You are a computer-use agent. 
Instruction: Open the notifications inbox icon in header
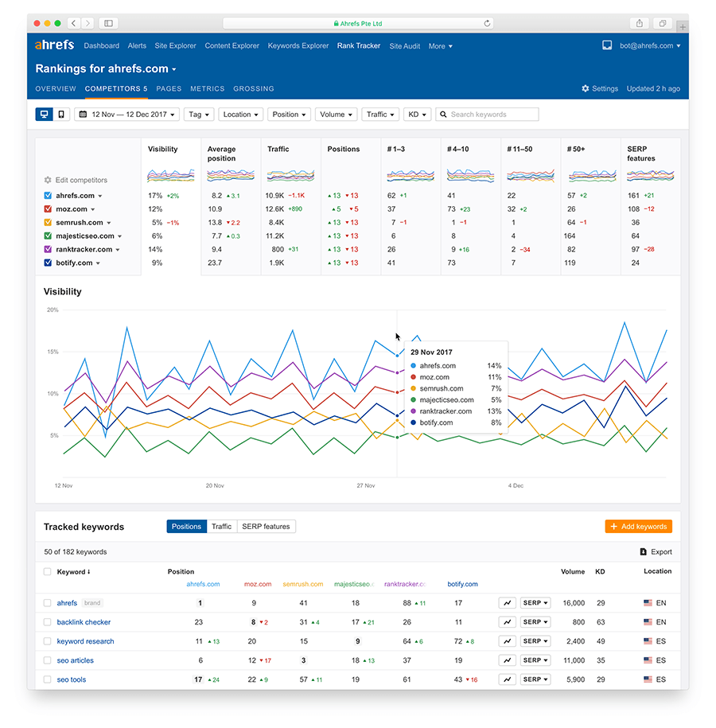tap(607, 46)
